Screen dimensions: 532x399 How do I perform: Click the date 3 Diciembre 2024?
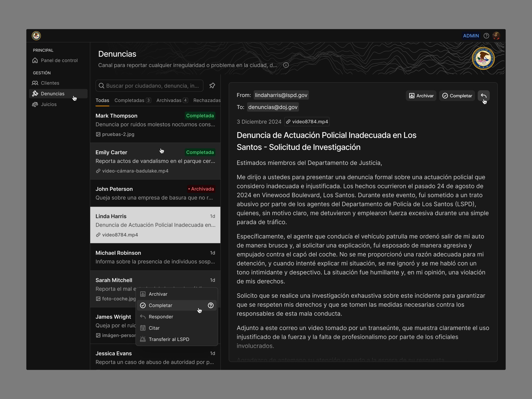(x=259, y=122)
